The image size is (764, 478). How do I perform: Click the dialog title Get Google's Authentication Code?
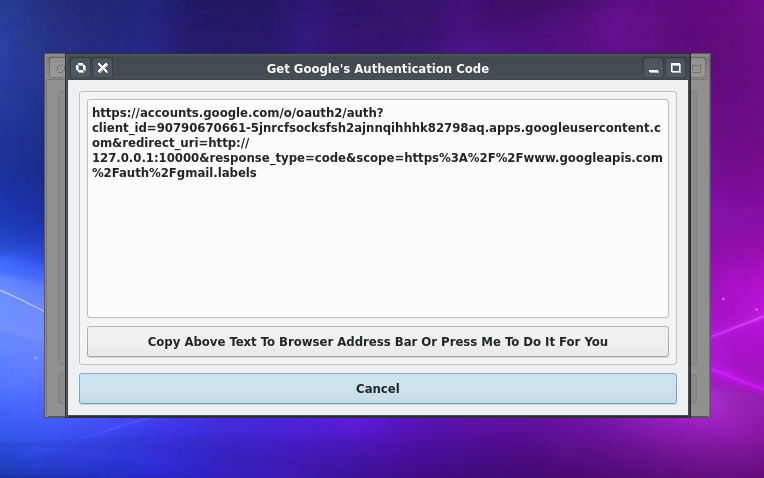pyautogui.click(x=378, y=69)
